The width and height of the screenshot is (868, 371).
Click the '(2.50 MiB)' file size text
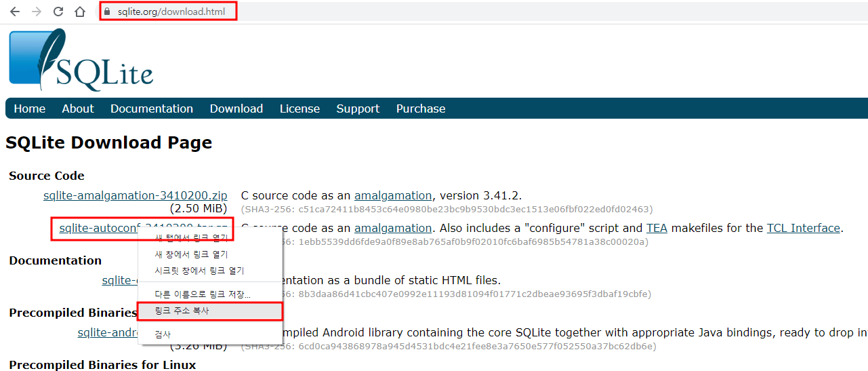click(x=199, y=208)
